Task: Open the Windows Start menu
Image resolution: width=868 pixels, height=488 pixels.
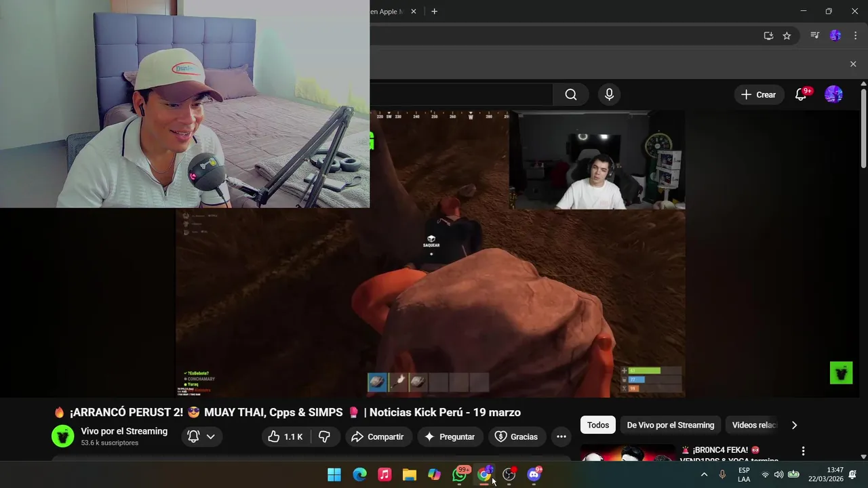Action: 334,474
